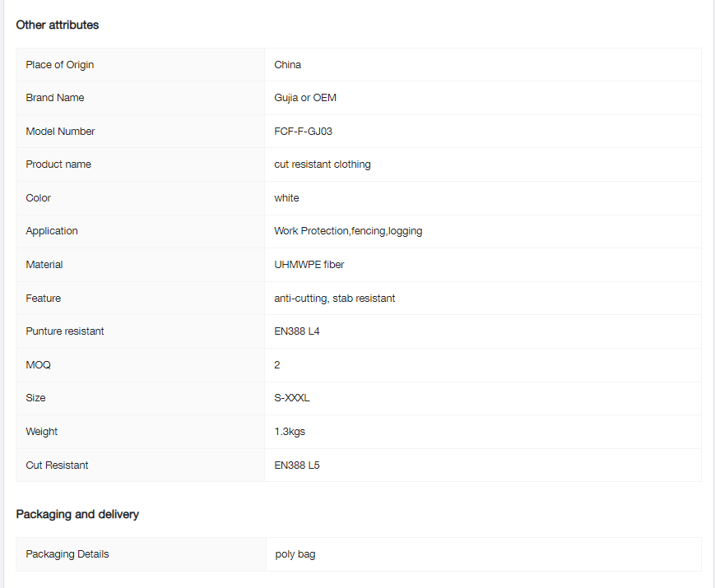This screenshot has height=588, width=715.
Task: Click the "white" color value
Action: [x=287, y=198]
